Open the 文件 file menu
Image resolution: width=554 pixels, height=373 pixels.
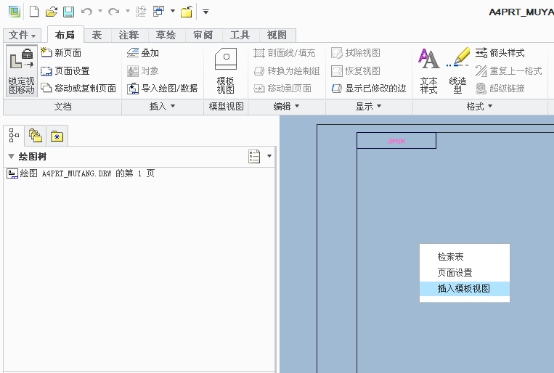22,35
